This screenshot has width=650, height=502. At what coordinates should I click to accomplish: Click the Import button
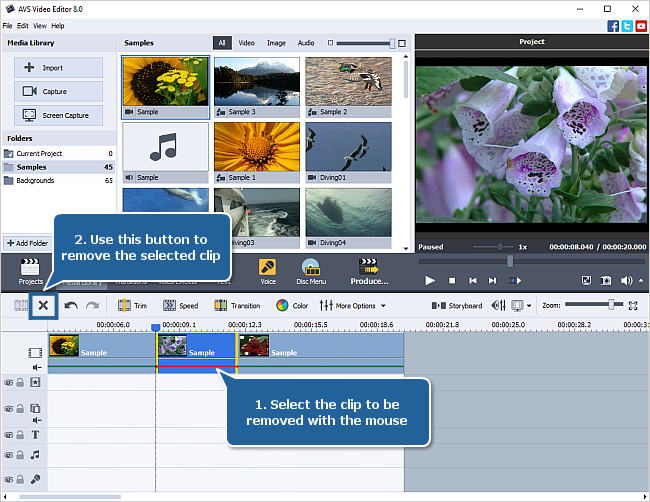coord(58,68)
